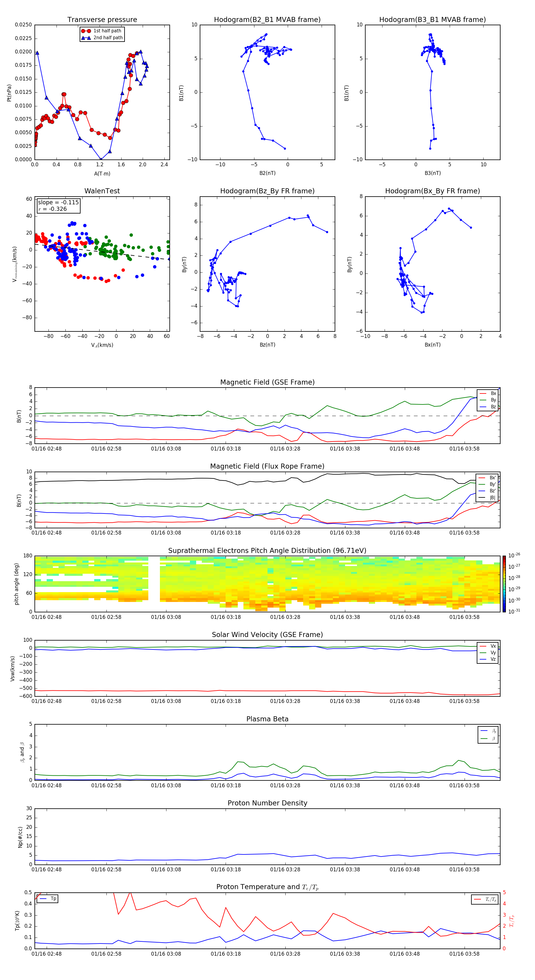
Task: Click the 10^-26 color bar label
Action: coord(514,555)
